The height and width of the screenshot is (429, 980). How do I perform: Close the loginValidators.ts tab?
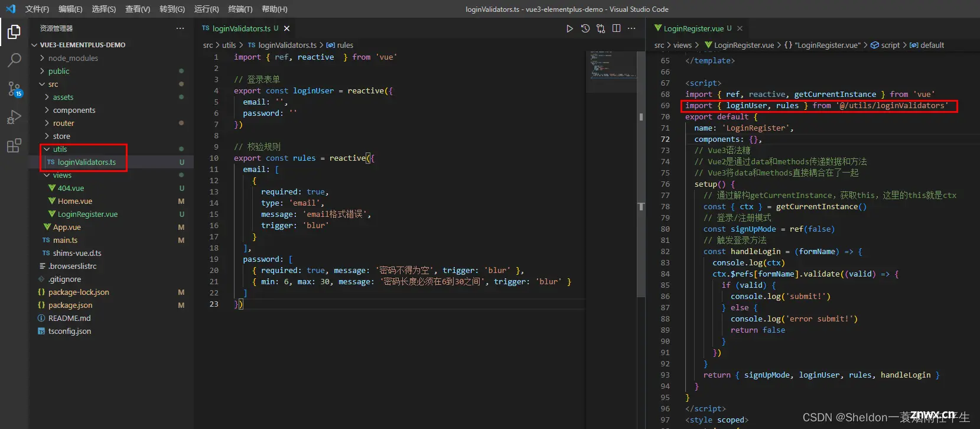click(x=286, y=28)
